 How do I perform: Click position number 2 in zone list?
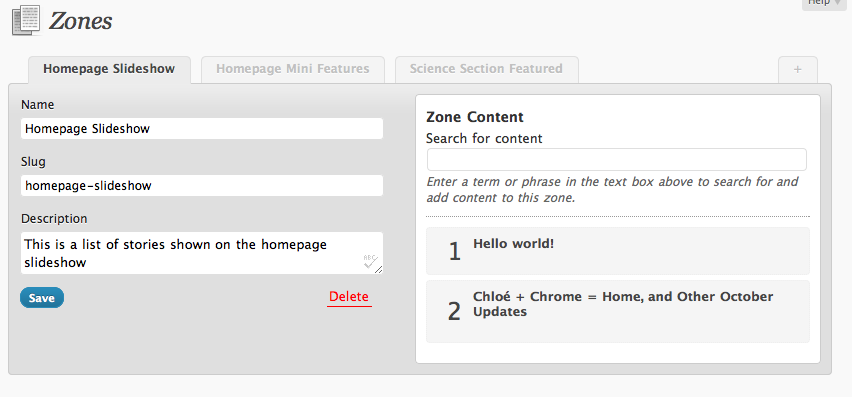454,312
